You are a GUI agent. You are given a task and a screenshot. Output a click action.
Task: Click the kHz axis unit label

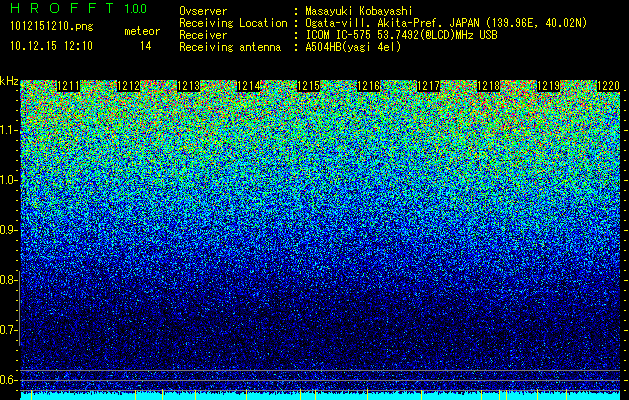(9, 81)
